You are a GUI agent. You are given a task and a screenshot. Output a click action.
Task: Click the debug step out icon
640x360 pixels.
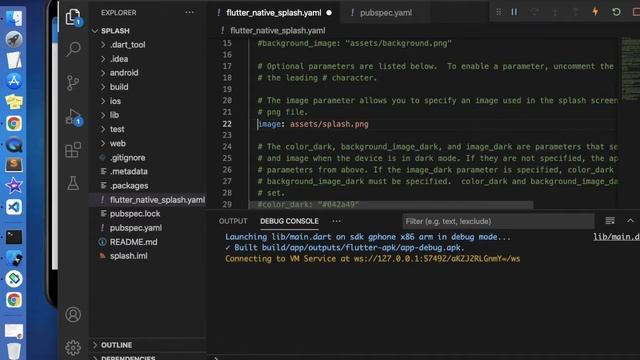coord(575,12)
